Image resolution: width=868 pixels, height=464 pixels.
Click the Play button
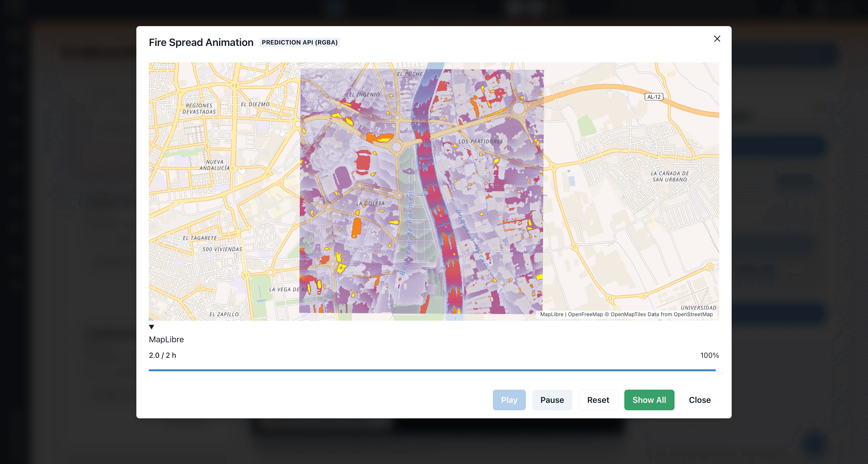(x=509, y=400)
